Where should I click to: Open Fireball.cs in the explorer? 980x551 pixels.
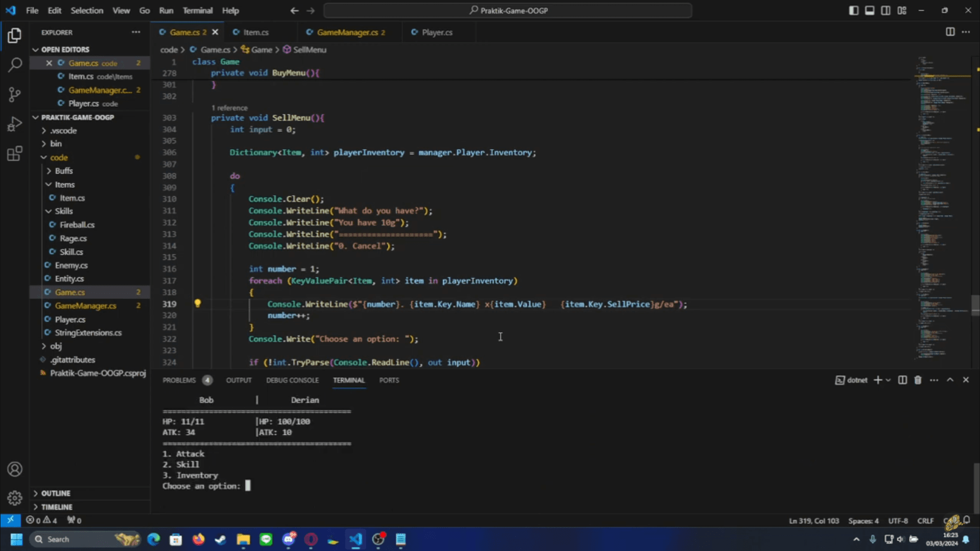click(x=77, y=225)
